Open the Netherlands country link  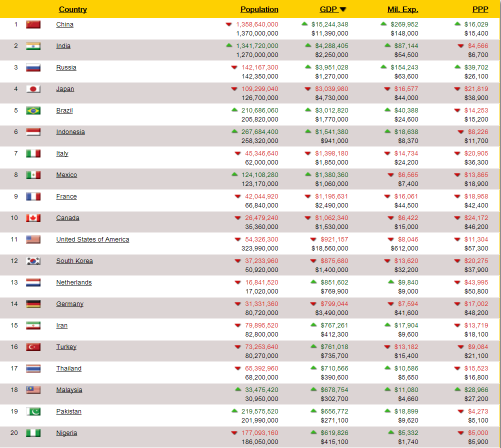click(74, 282)
